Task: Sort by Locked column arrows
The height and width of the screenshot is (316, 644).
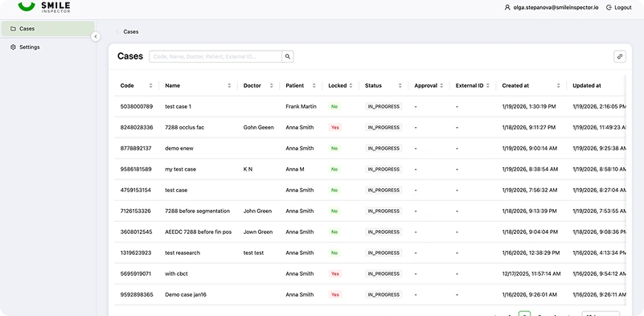Action: pyautogui.click(x=351, y=86)
